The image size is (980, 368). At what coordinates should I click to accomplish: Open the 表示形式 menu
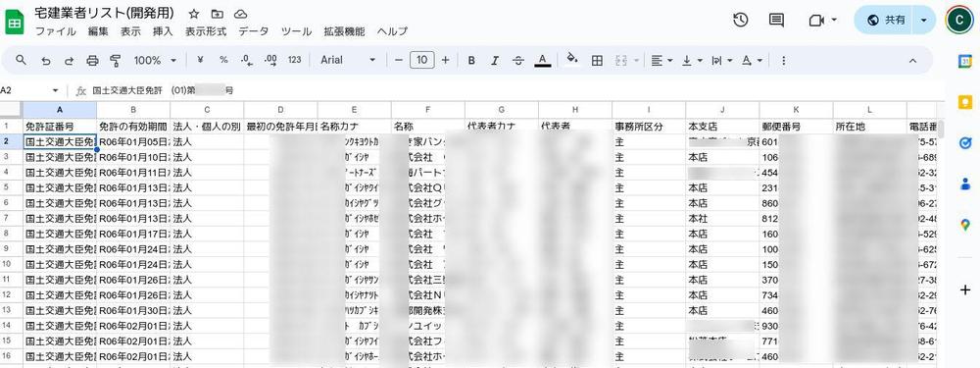206,31
